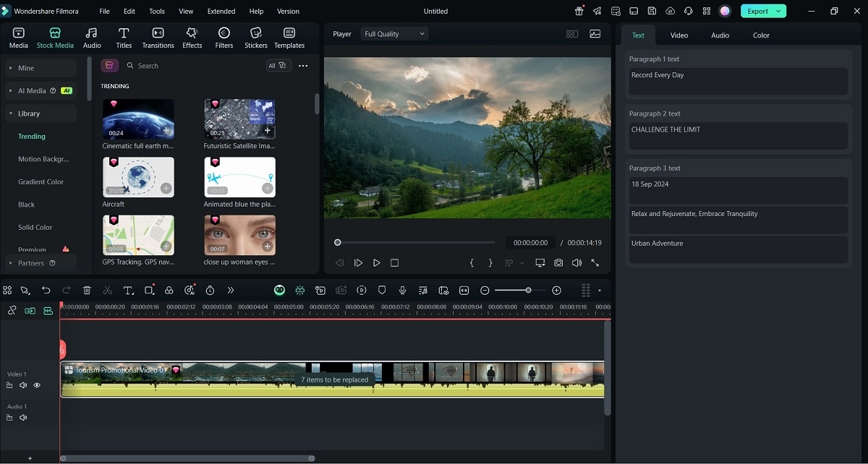The width and height of the screenshot is (868, 464).
Task: Open the user avatar icon
Action: click(725, 11)
